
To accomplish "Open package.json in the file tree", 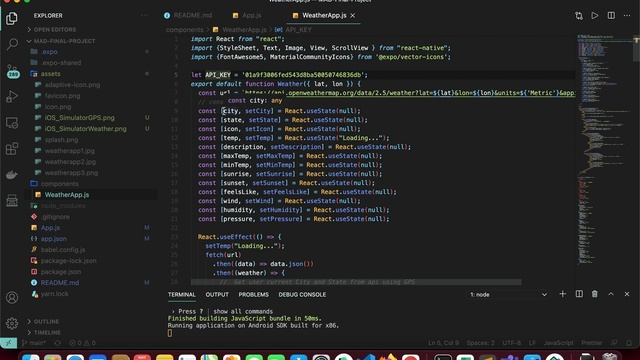I will (x=61, y=271).
